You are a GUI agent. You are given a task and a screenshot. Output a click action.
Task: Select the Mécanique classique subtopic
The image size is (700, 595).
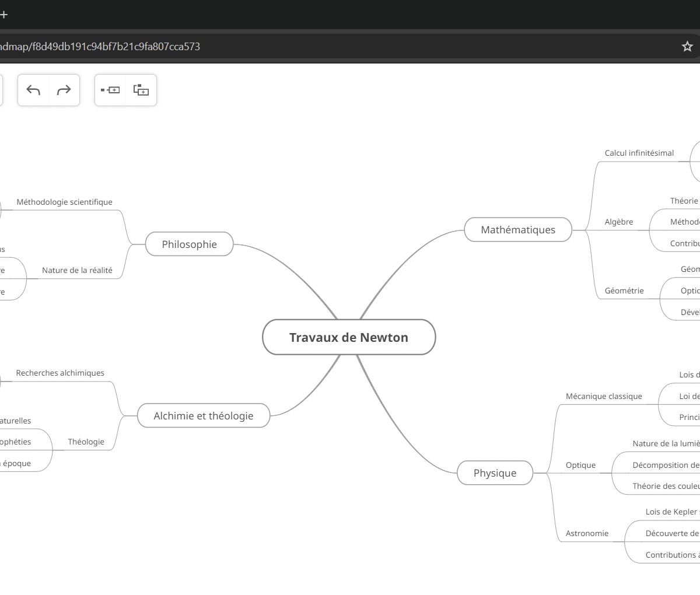tap(604, 397)
